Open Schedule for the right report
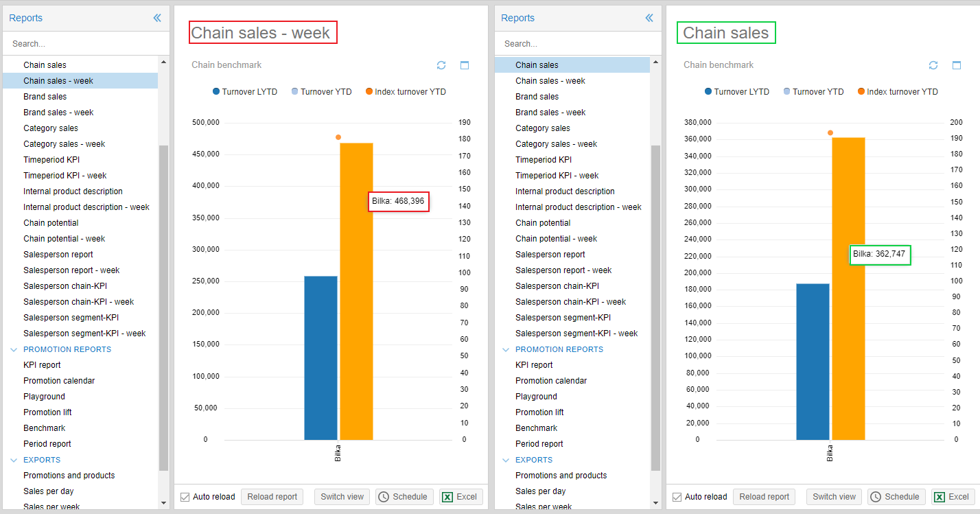This screenshot has height=514, width=980. pyautogui.click(x=896, y=497)
